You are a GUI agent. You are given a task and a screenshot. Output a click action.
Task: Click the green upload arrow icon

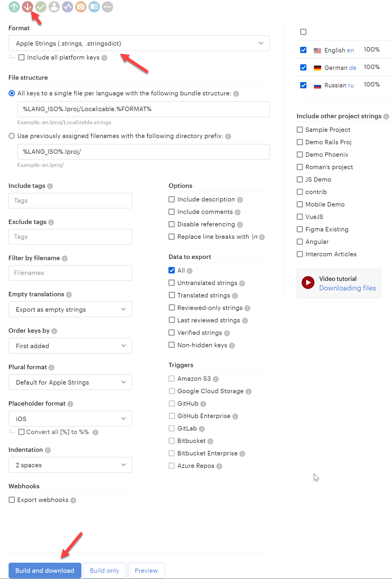[x=14, y=7]
